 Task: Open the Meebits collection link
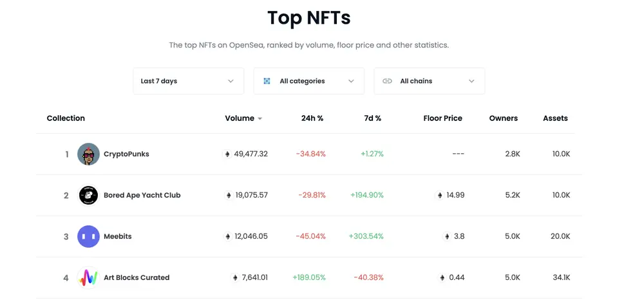118,237
